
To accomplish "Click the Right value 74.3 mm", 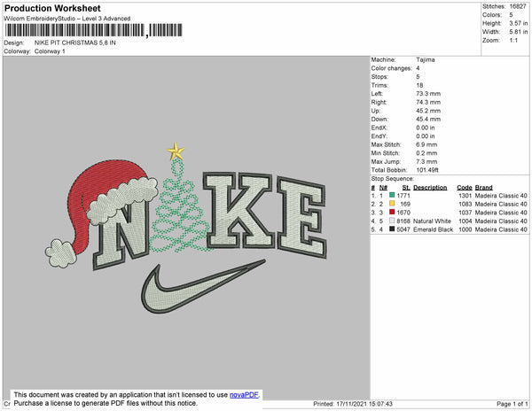I will click(x=428, y=103).
